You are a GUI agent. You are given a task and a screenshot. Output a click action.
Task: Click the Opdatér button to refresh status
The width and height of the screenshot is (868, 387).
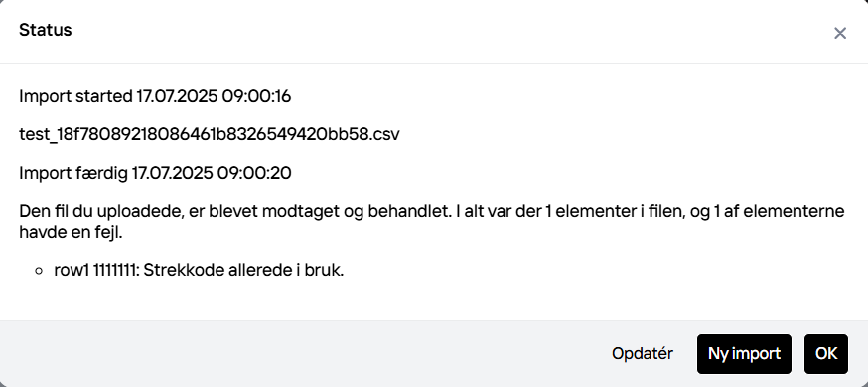click(x=643, y=354)
